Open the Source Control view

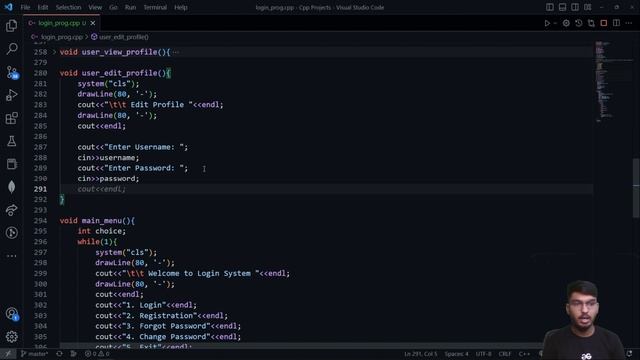pos(11,72)
